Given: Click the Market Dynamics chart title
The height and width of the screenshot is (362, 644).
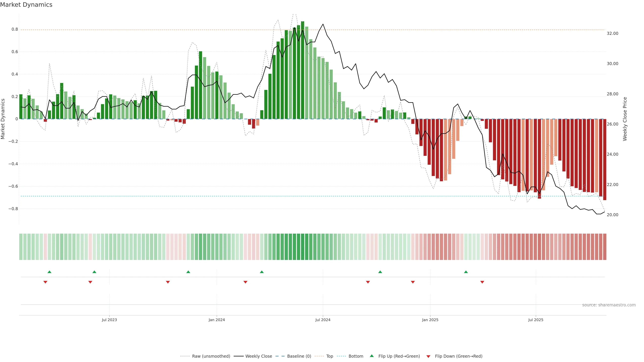Looking at the screenshot, I should coord(26,5).
